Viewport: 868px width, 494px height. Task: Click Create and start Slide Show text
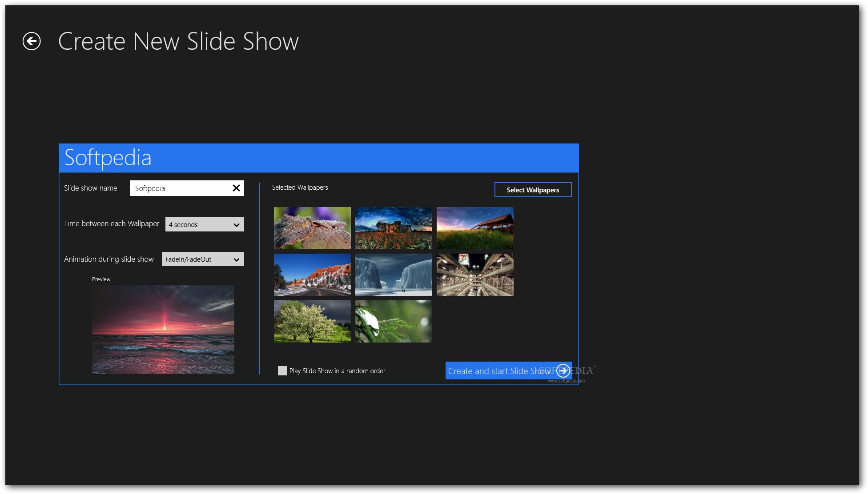pos(499,371)
